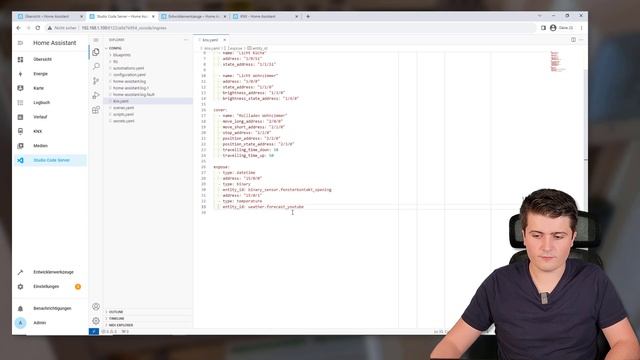Open scenes.yaml in Explorer

(123, 108)
